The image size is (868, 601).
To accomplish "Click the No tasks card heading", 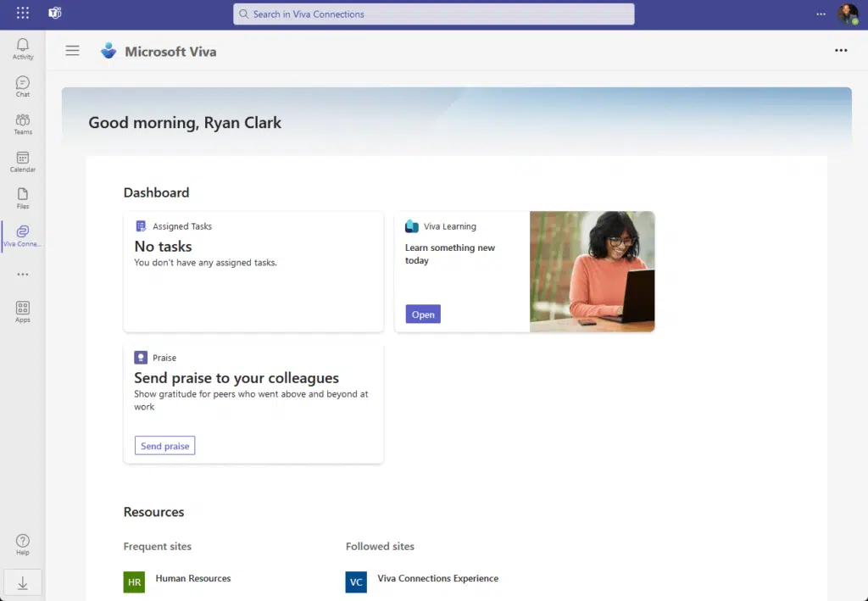I will click(x=163, y=247).
